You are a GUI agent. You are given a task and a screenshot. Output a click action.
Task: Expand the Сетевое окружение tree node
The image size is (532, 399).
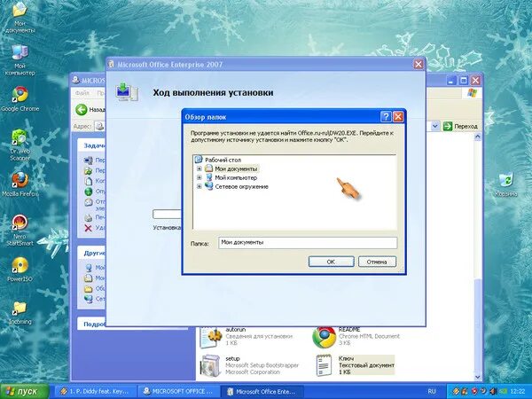tap(199, 186)
